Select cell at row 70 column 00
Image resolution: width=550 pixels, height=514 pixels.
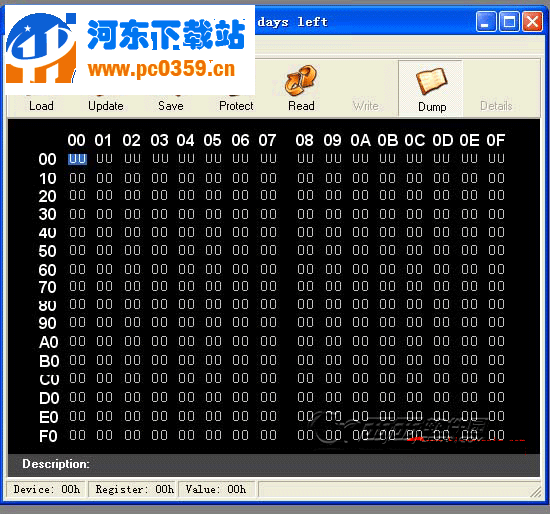click(77, 286)
